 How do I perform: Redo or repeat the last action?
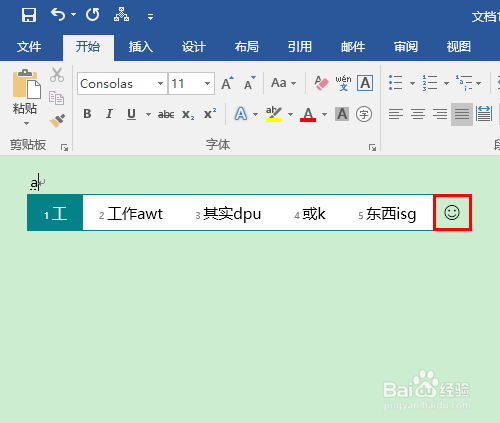(92, 15)
